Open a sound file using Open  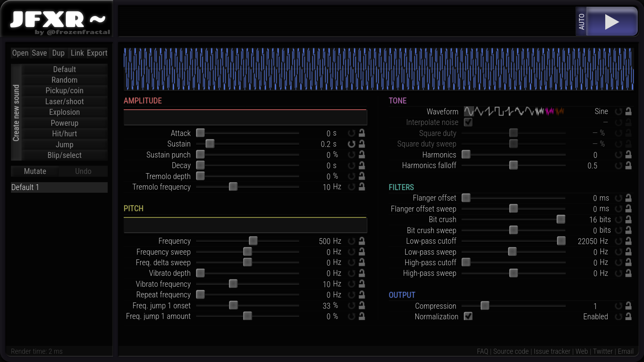(20, 53)
